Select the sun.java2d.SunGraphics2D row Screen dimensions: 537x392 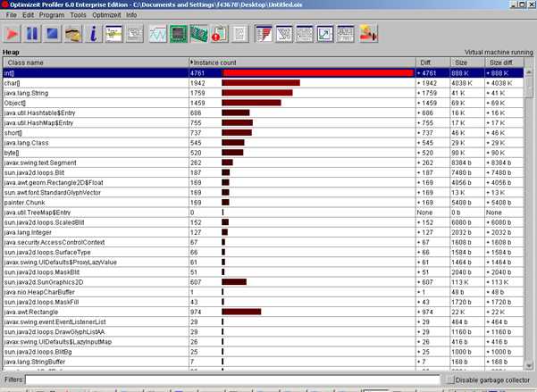point(264,282)
